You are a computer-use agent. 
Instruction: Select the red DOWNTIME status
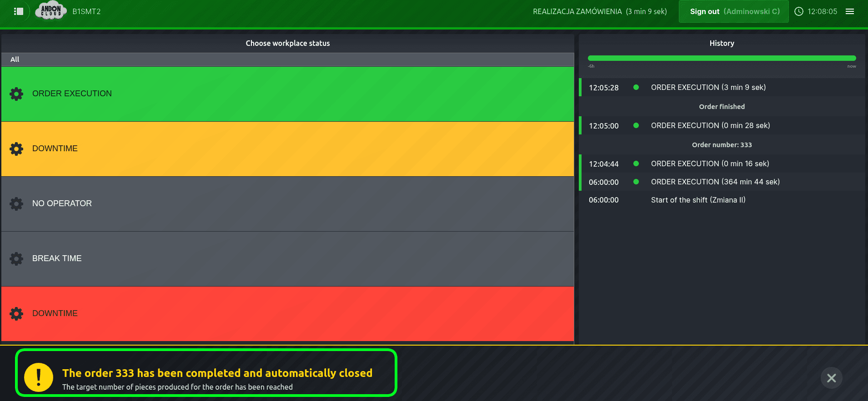(x=287, y=314)
